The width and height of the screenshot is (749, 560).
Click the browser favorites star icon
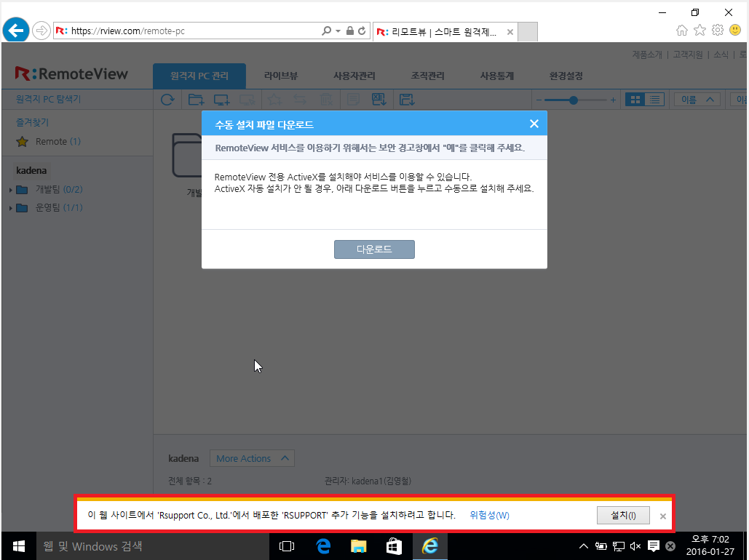700,31
